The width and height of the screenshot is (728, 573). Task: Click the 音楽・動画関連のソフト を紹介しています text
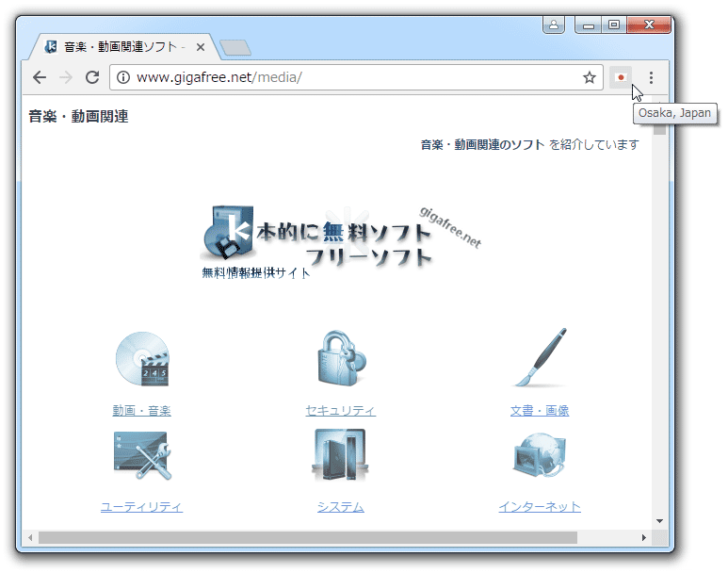(529, 145)
